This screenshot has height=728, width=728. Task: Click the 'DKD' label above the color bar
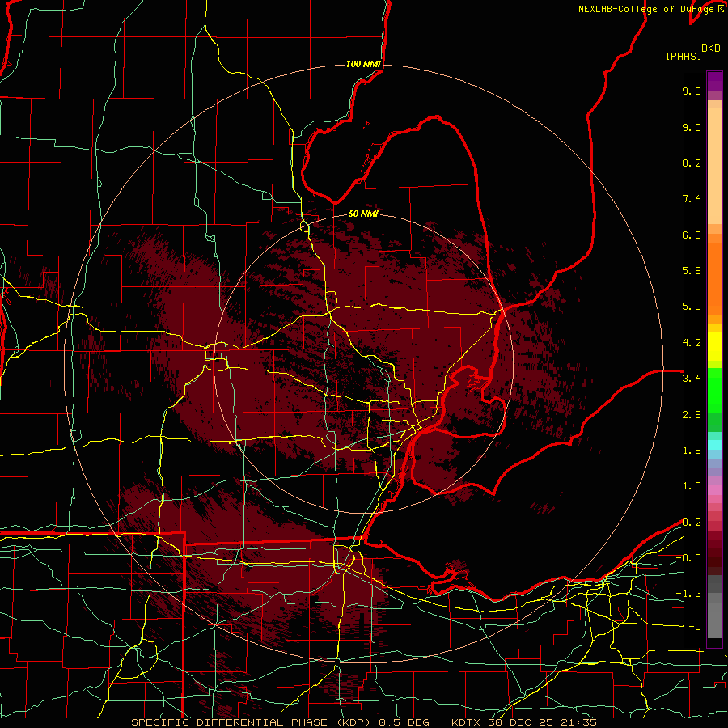pyautogui.click(x=710, y=48)
